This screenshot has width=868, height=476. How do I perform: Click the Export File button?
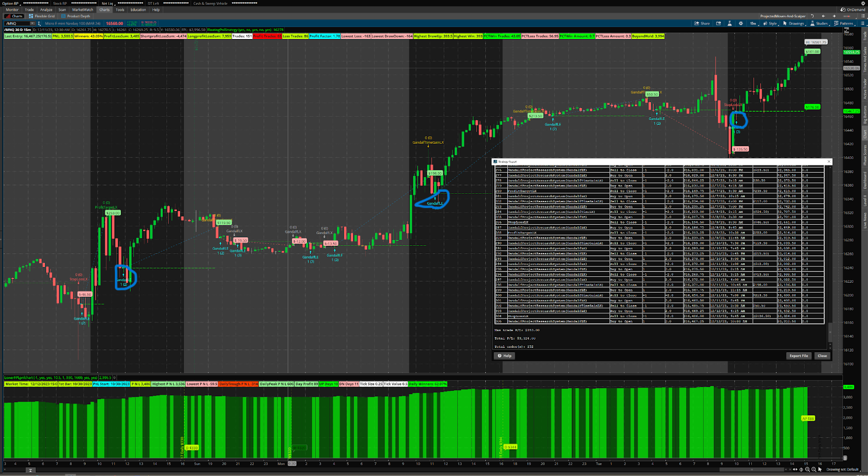pos(799,356)
